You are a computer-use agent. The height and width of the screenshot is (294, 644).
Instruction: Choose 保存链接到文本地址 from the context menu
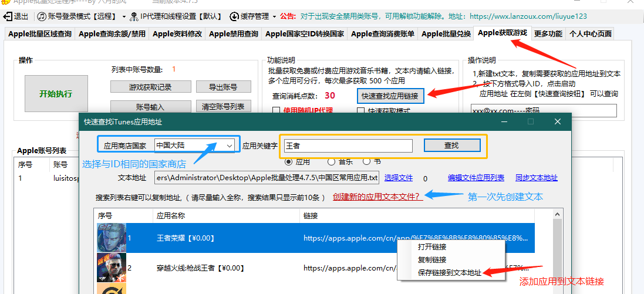(x=450, y=273)
